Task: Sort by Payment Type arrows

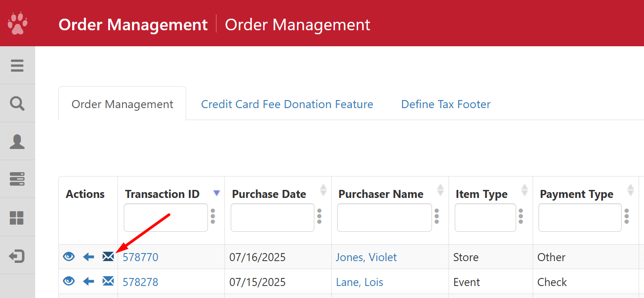Action: point(631,190)
